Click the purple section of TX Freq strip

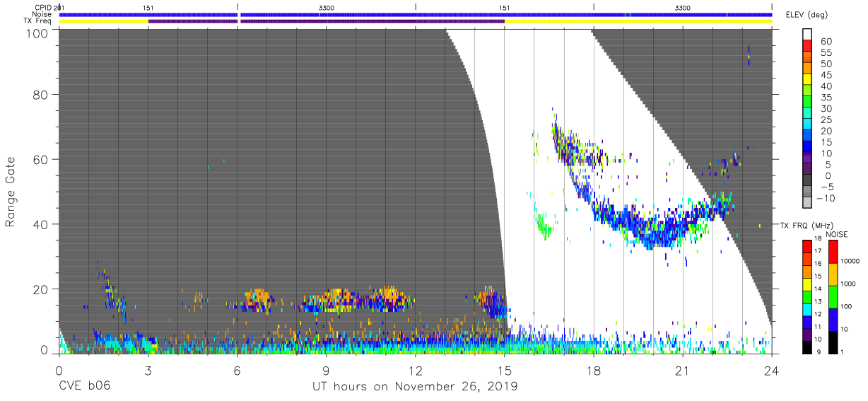(x=327, y=21)
